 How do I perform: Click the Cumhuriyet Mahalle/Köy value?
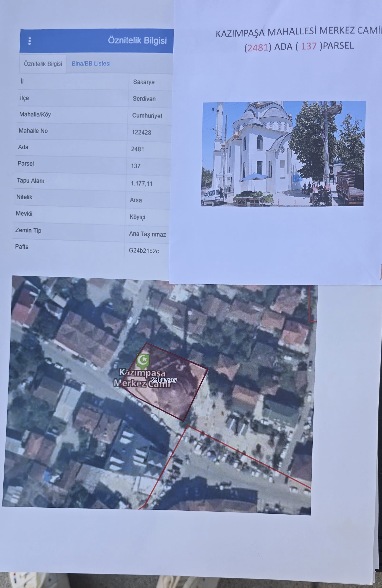147,116
